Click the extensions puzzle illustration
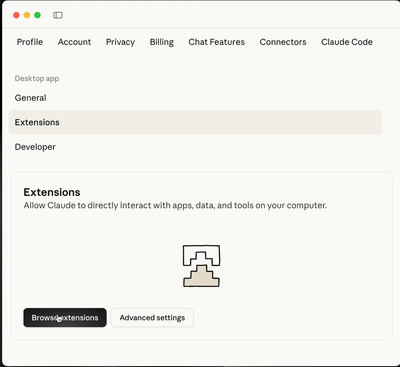This screenshot has width=400, height=367. tap(201, 266)
